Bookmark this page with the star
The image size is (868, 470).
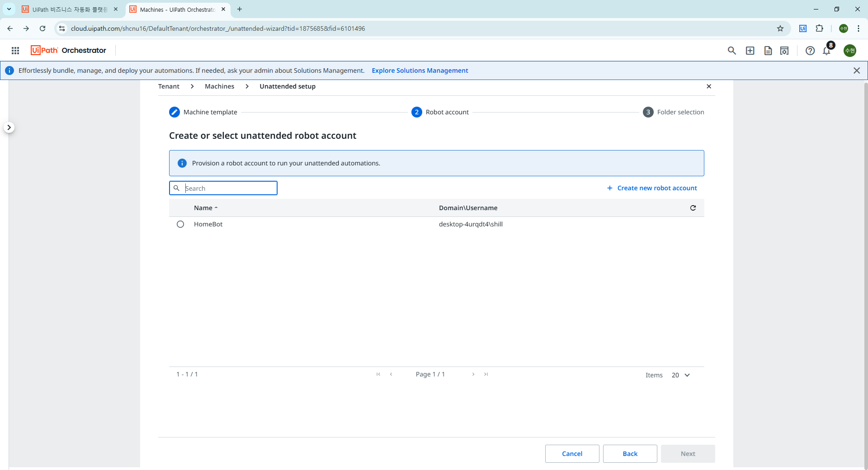[x=780, y=28]
